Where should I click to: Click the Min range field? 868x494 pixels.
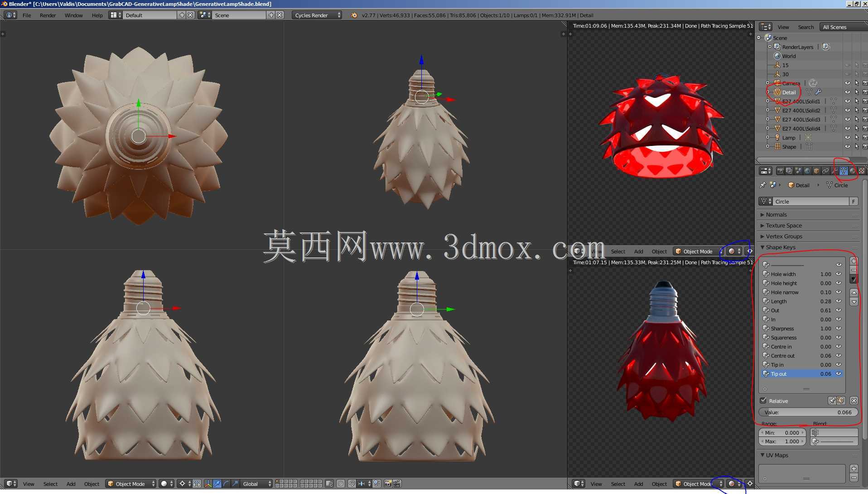coord(782,432)
